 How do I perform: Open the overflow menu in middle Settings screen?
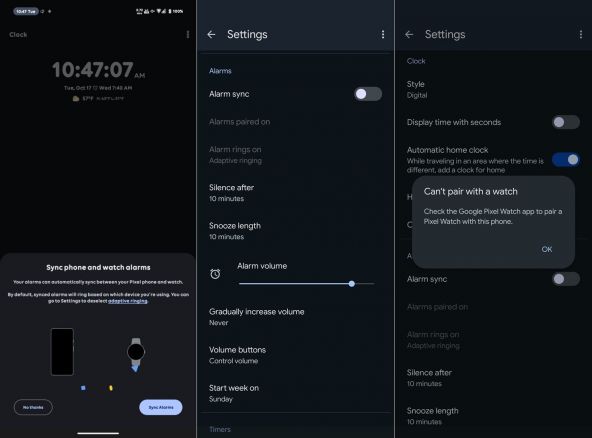coord(383,34)
